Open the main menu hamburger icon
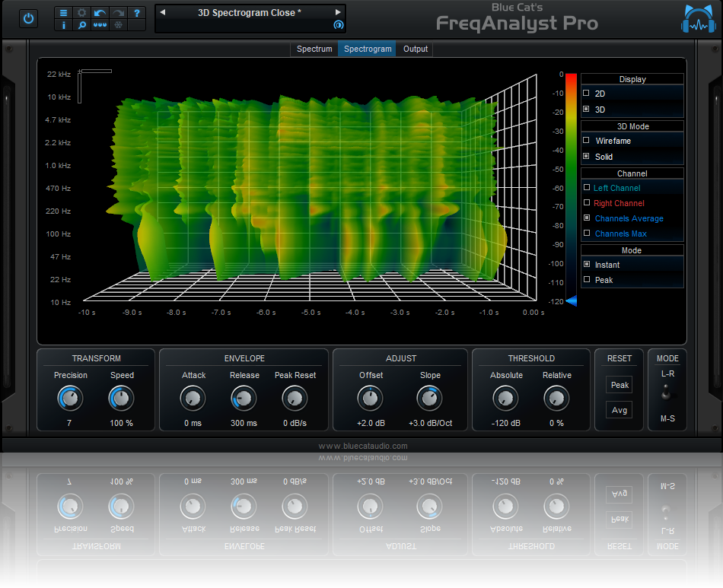Viewport: 723px width, 588px height. (x=63, y=13)
